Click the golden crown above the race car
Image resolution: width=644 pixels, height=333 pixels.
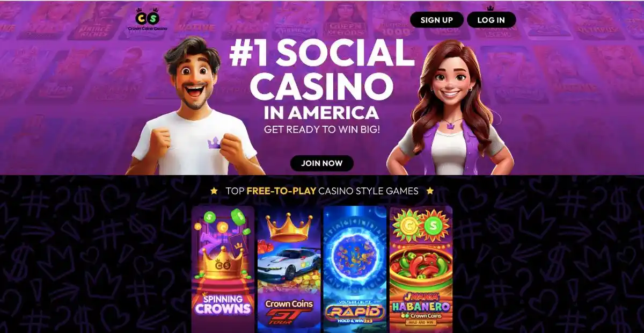coord(289,227)
